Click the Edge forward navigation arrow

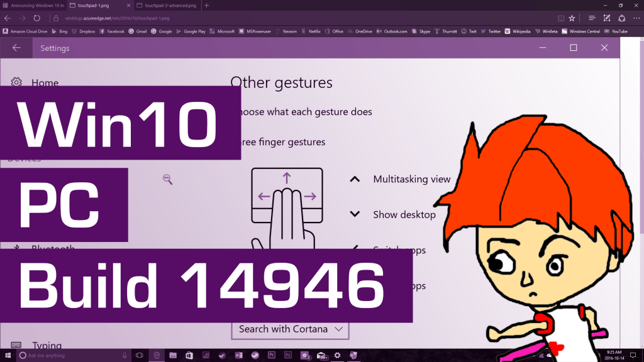point(22,18)
